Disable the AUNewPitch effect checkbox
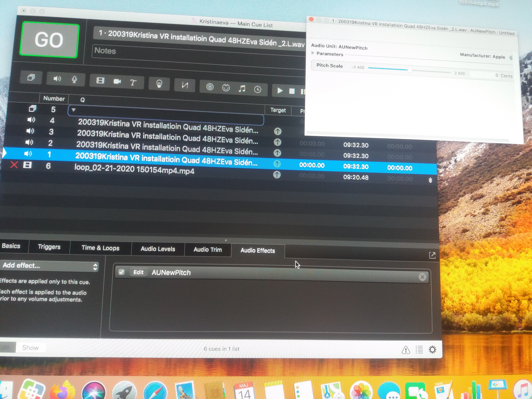Image resolution: width=532 pixels, height=399 pixels. click(122, 272)
